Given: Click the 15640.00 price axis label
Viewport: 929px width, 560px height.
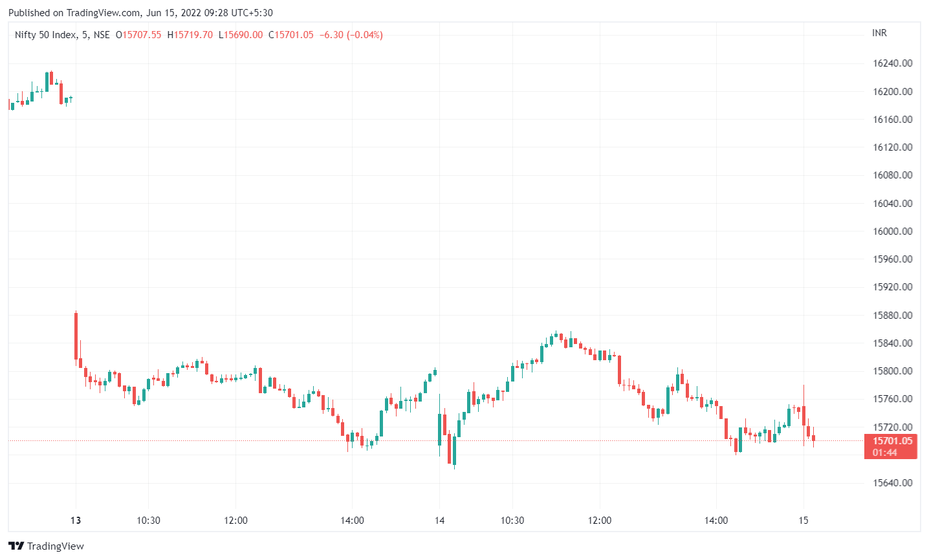Looking at the screenshot, I should pyautogui.click(x=892, y=483).
